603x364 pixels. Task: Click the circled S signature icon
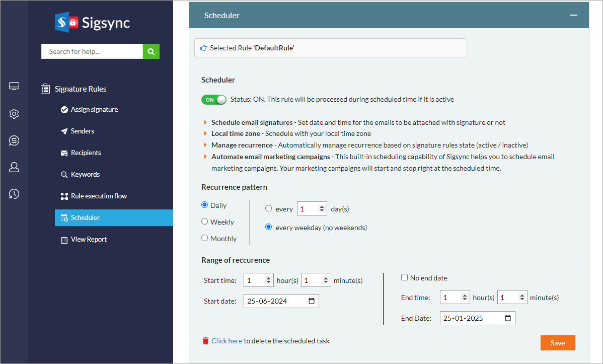coord(14,140)
